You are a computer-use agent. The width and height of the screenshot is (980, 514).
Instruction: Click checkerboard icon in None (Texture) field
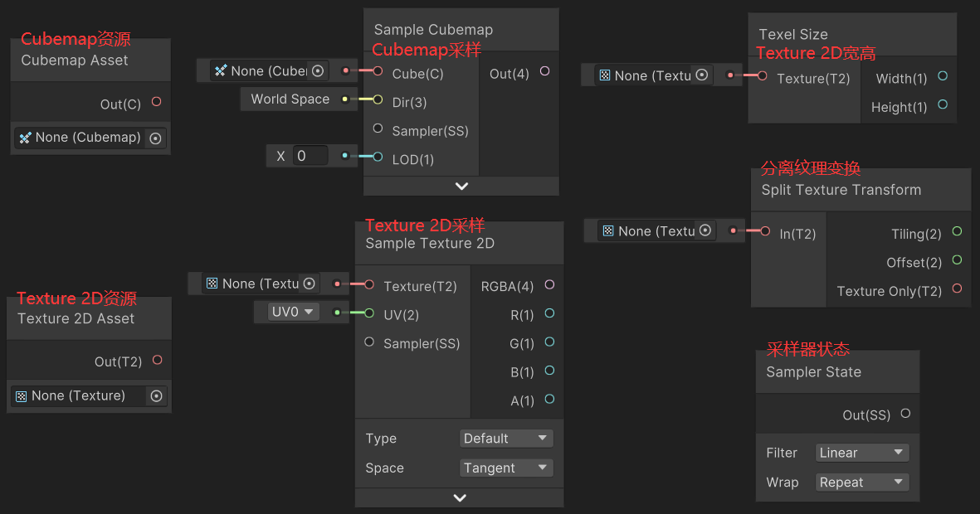click(x=20, y=395)
